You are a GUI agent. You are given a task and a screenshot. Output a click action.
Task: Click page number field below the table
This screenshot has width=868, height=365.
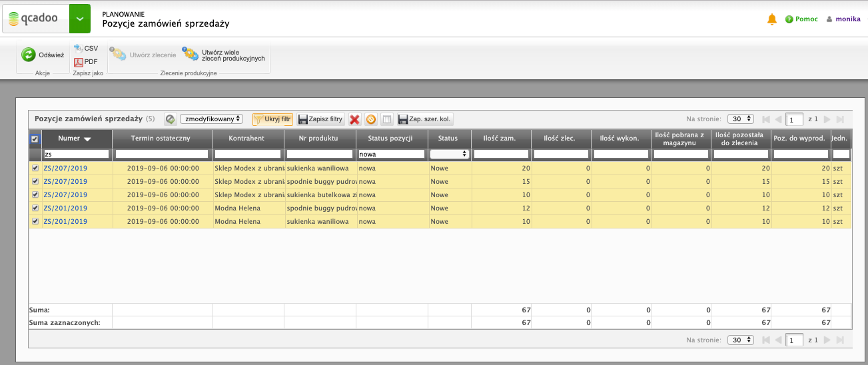tap(794, 340)
